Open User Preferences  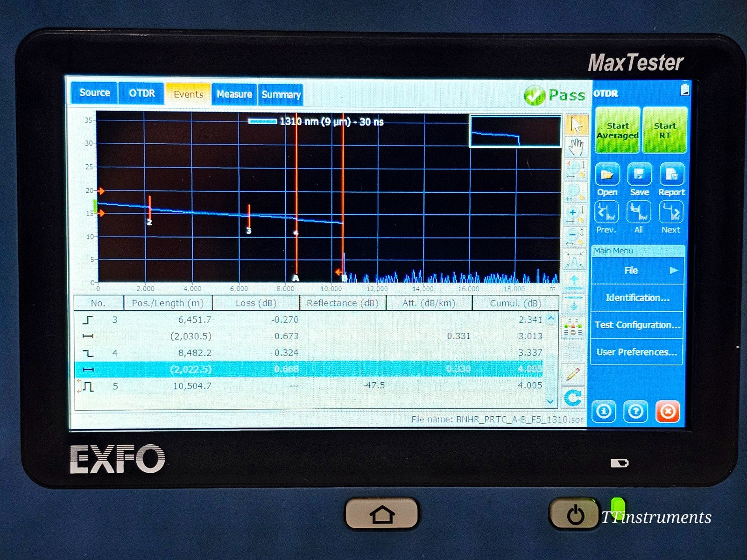point(637,352)
